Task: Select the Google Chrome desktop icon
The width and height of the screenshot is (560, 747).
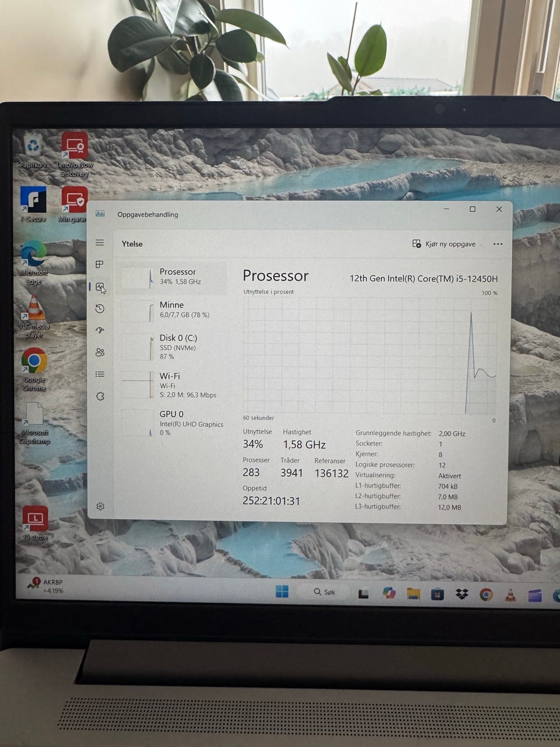Action: [x=34, y=369]
